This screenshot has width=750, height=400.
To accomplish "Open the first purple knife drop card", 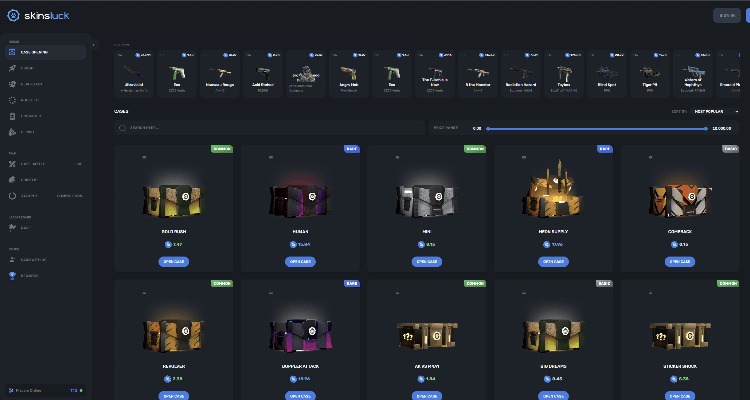I will click(134, 74).
